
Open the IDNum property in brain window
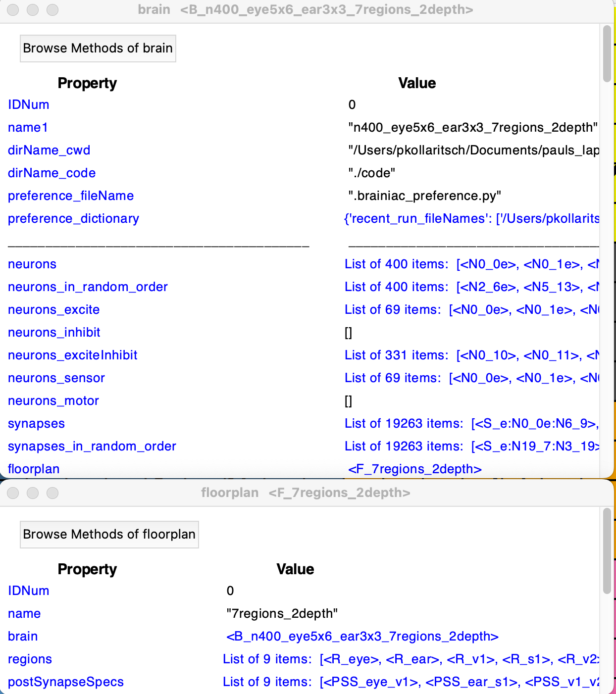click(x=28, y=104)
